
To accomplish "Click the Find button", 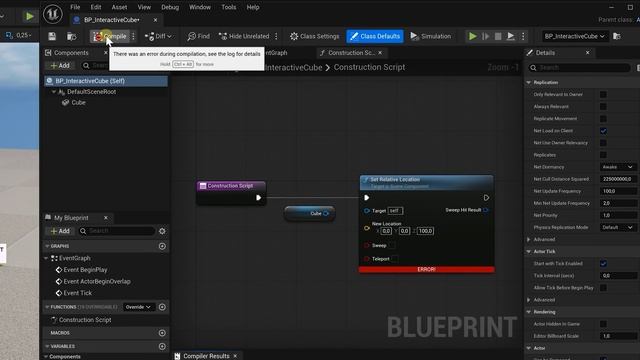I will (198, 36).
